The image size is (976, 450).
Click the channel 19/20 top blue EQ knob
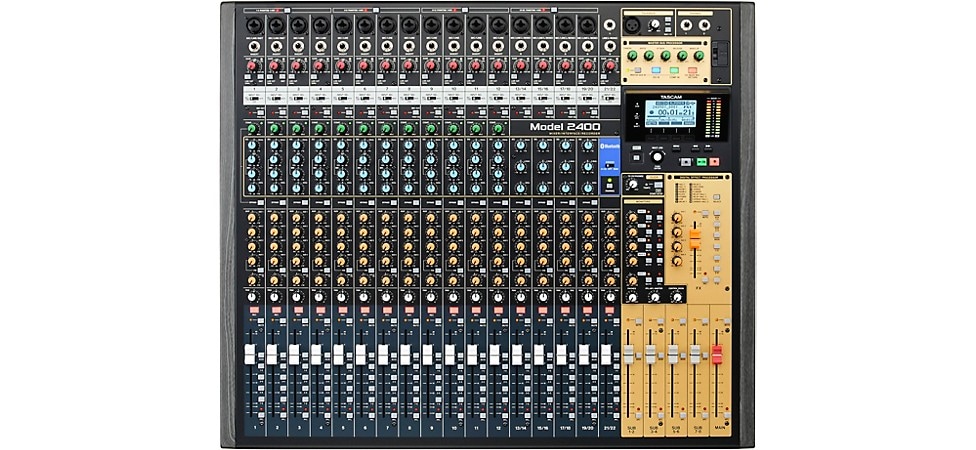pos(588,147)
